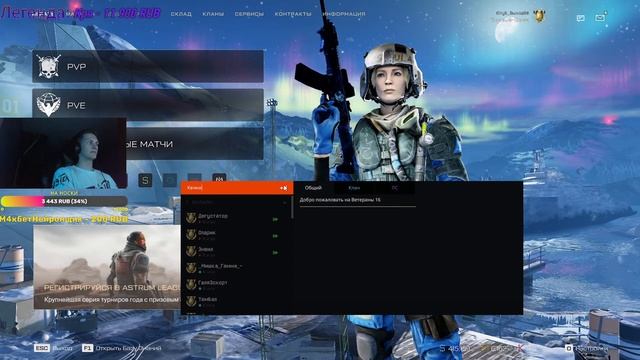Viewport: 640px width, 360px height.
Task: Open Настройки settings at the bottom right
Action: coord(587,348)
